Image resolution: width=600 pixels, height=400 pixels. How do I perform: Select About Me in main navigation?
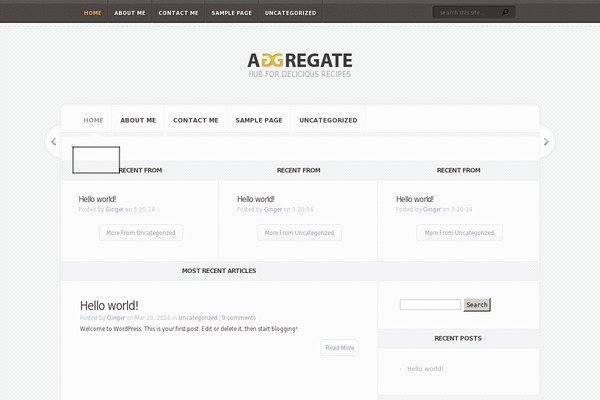click(138, 120)
